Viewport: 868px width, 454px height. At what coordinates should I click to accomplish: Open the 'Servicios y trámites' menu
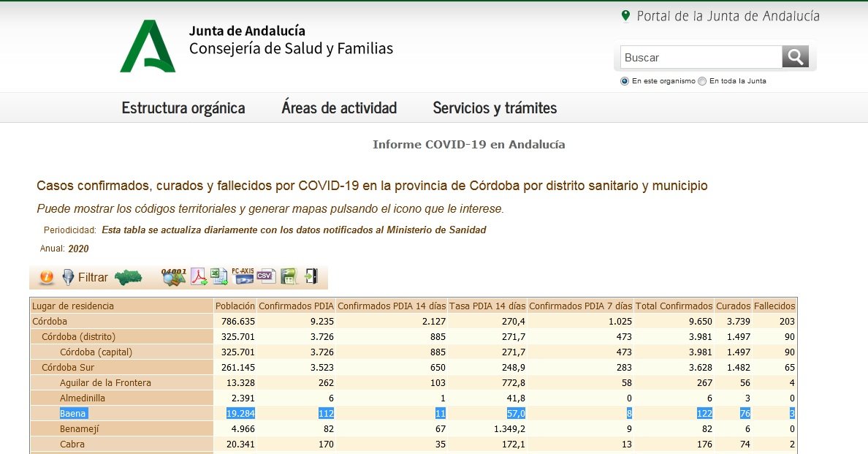(494, 107)
